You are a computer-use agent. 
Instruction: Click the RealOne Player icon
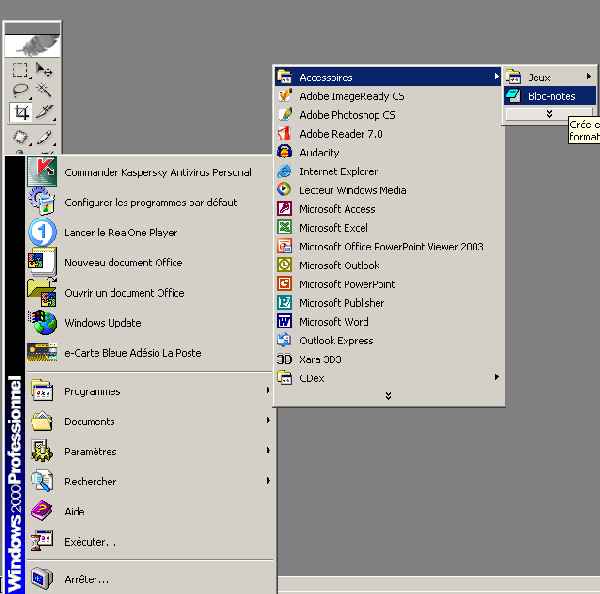[x=42, y=232]
